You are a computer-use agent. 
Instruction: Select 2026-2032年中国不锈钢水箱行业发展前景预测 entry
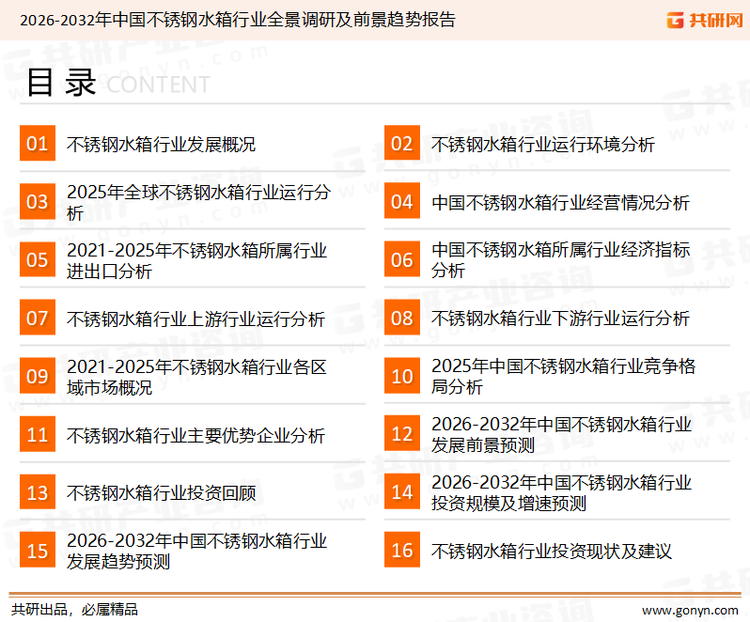tap(561, 434)
